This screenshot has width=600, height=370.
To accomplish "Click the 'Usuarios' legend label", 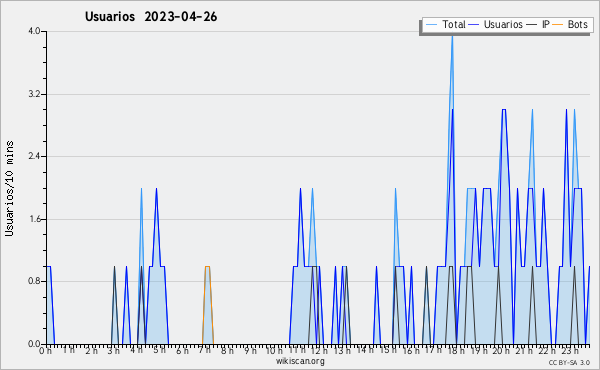I will (x=503, y=24).
